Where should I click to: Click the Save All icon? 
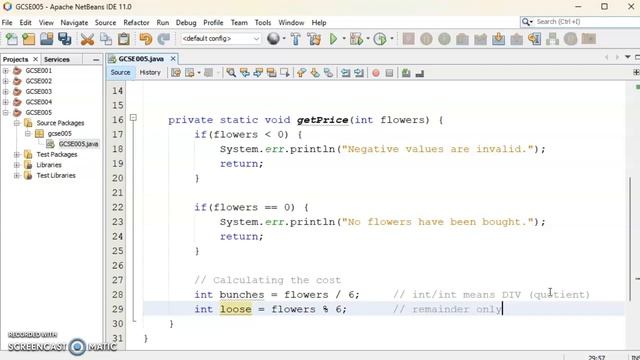tap(64, 39)
